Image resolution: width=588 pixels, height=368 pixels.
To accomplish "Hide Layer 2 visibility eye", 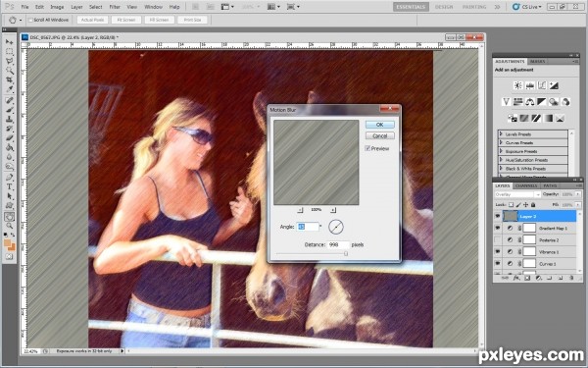I will click(x=497, y=216).
